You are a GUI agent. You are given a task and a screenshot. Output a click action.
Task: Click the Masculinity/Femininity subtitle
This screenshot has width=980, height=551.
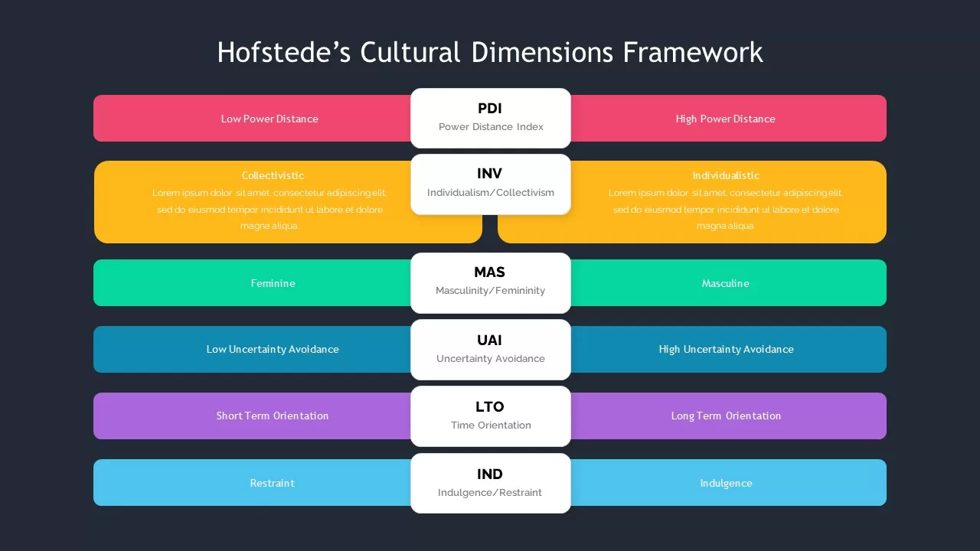point(491,291)
